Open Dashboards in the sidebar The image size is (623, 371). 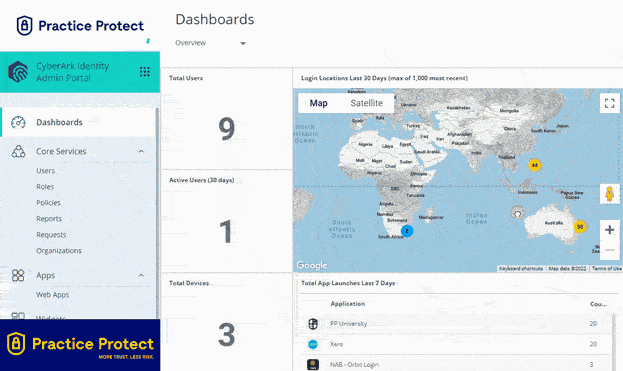(79, 122)
